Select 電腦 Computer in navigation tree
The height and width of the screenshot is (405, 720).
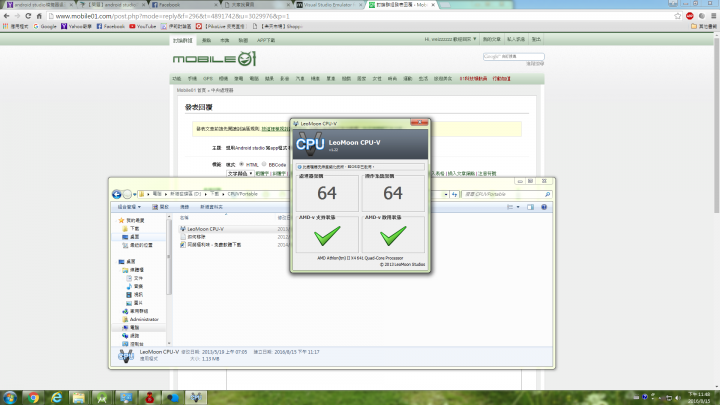click(134, 327)
